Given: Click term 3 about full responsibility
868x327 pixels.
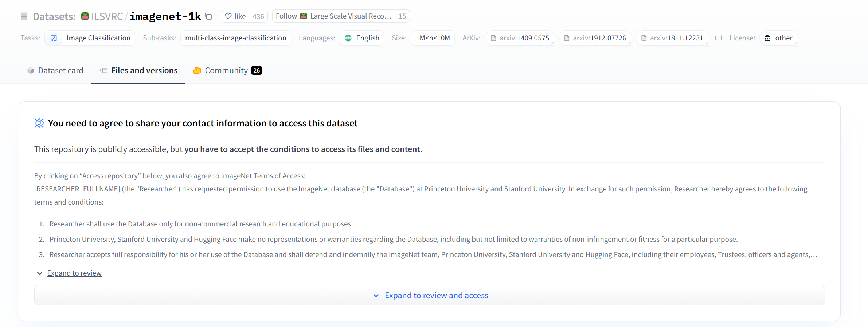Looking at the screenshot, I should pos(434,254).
